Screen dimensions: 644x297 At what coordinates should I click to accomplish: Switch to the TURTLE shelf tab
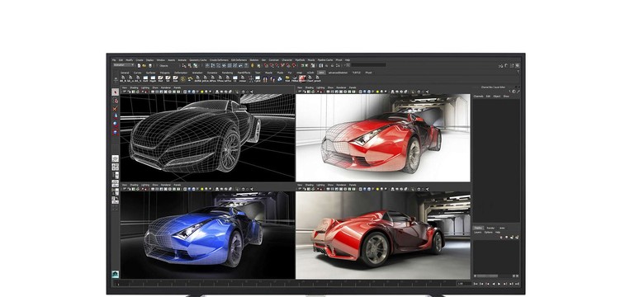[356, 73]
